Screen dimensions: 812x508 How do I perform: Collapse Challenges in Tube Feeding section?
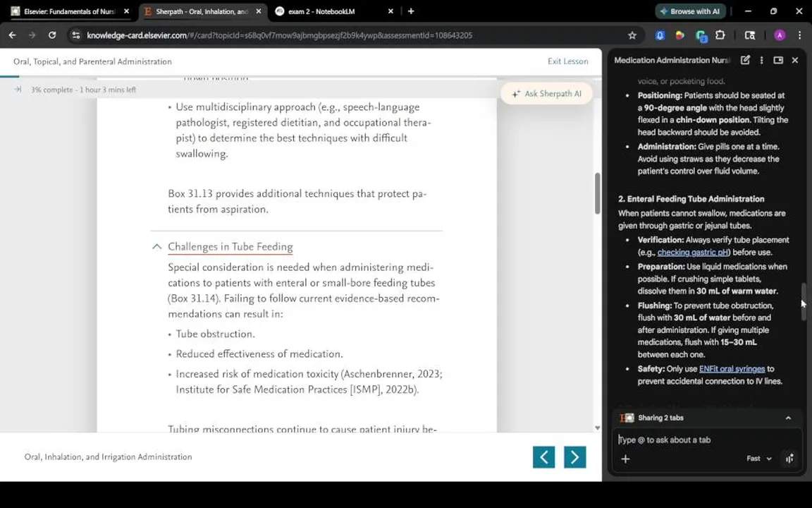point(156,247)
